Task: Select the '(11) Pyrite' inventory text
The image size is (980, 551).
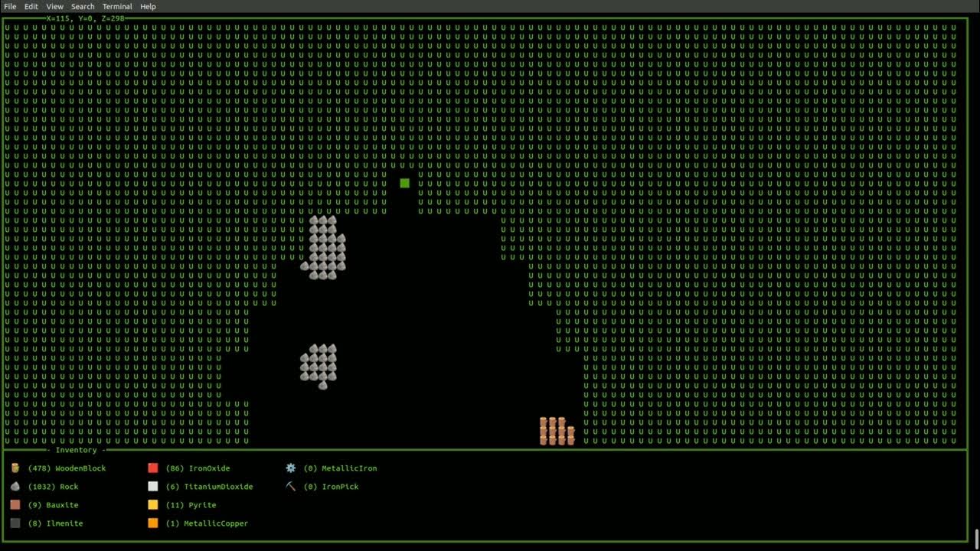Action: pos(191,505)
